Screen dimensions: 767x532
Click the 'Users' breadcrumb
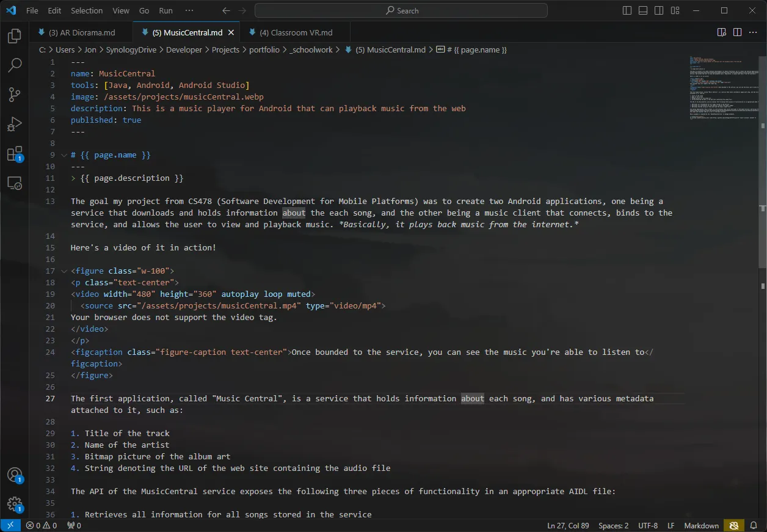pyautogui.click(x=65, y=50)
